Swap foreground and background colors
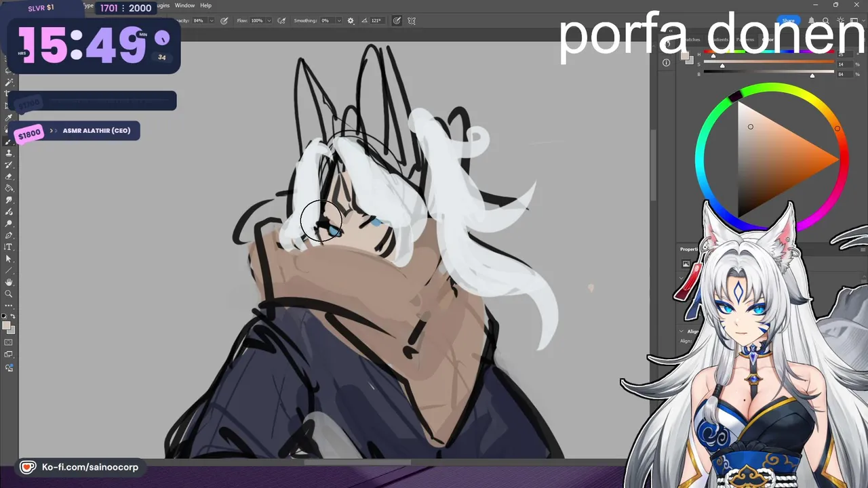This screenshot has width=868, height=488. 13,317
